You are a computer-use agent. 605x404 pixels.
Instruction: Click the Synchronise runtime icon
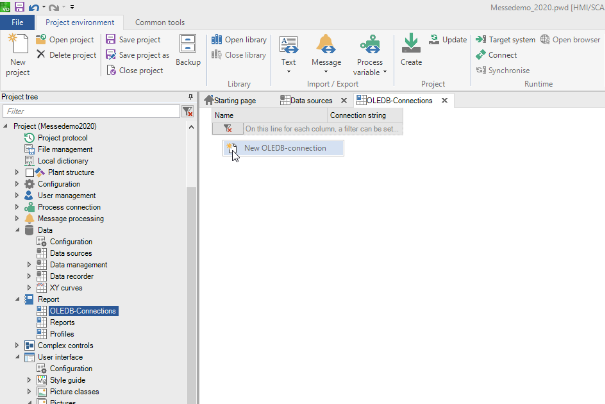pyautogui.click(x=482, y=70)
